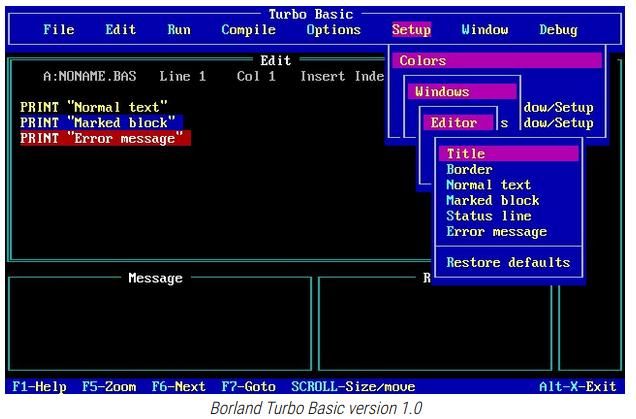The image size is (636, 419).
Task: Click Alt-X-Exit in bottom bar
Action: point(578,386)
